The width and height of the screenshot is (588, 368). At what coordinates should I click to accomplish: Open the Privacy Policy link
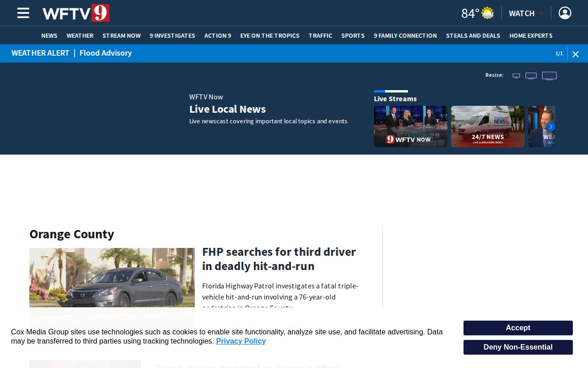241,341
